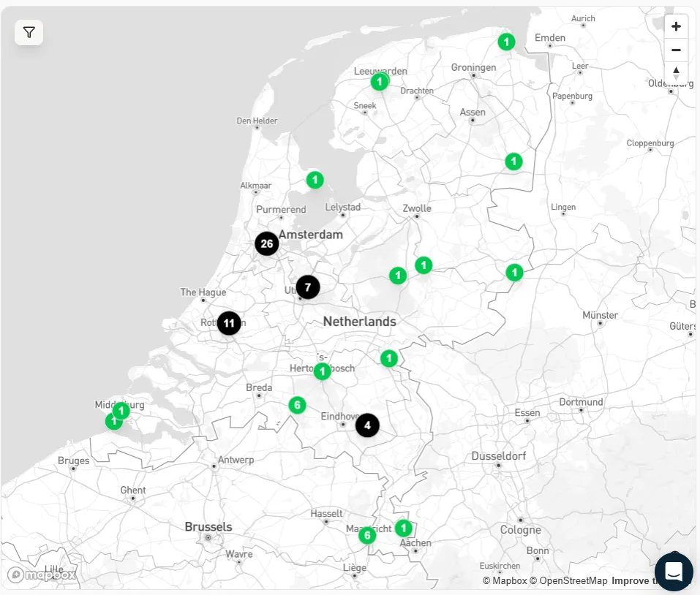Open the chat widget bubble

tap(674, 571)
